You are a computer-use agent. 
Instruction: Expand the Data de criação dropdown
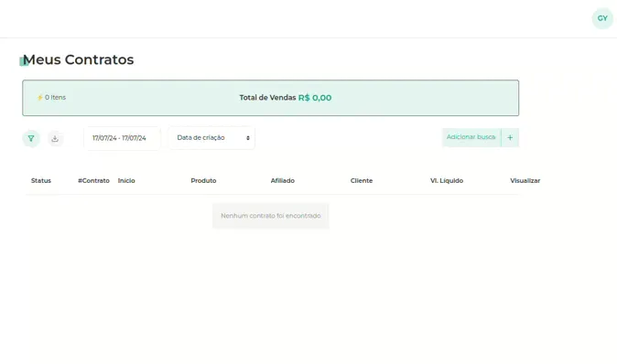[211, 138]
